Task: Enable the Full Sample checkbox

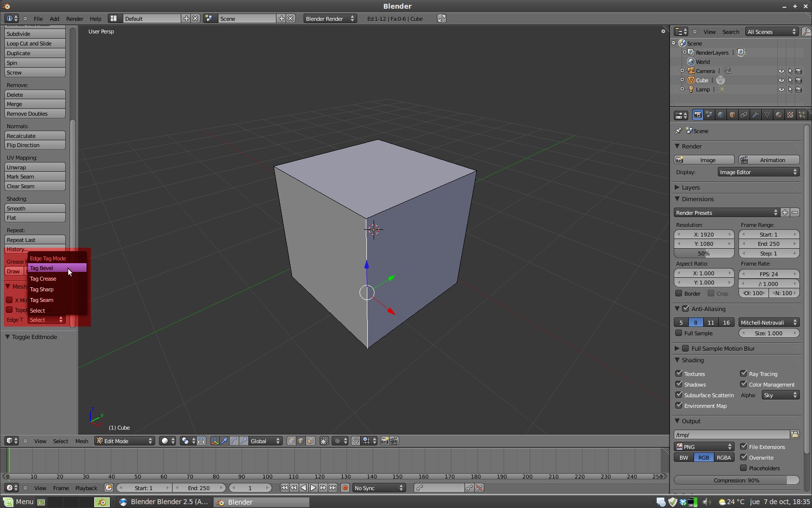Action: tap(679, 333)
